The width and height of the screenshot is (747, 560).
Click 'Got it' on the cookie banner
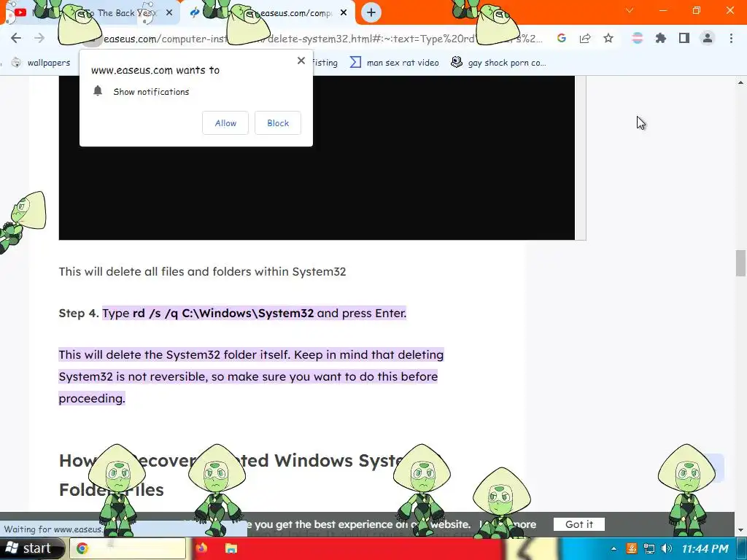pos(578,524)
